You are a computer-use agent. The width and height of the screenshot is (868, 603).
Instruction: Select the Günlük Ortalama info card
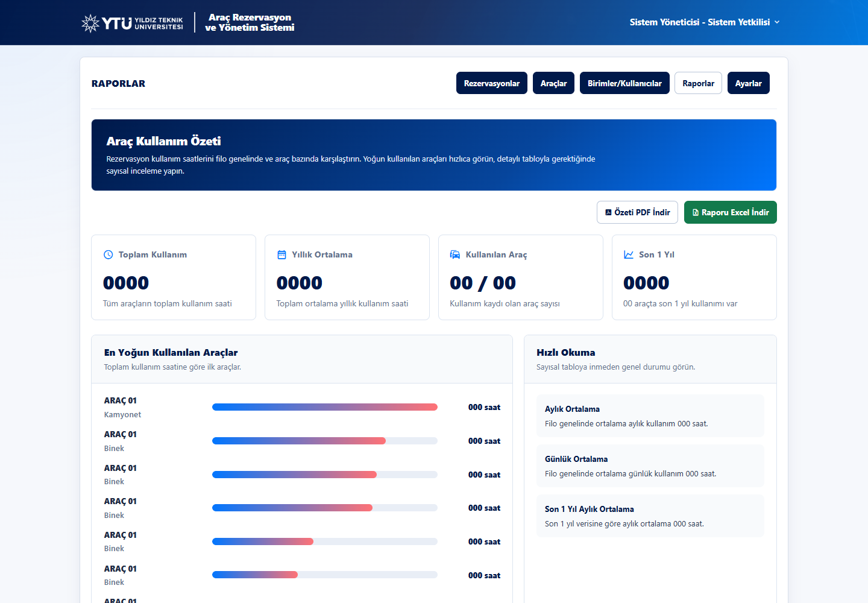point(650,466)
